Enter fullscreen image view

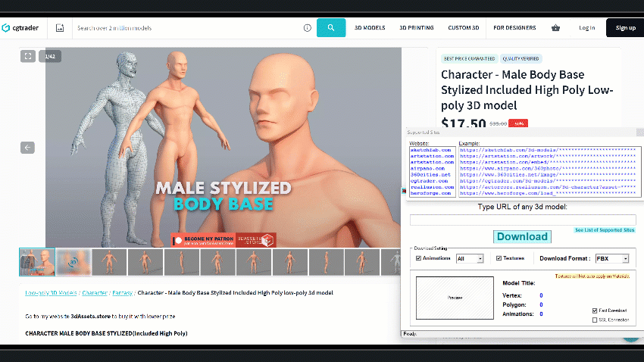click(28, 56)
